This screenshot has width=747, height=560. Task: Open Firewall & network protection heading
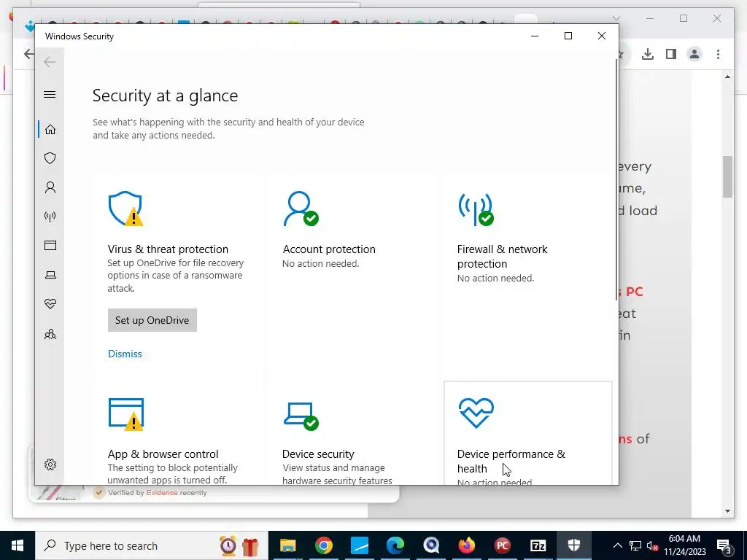point(502,256)
